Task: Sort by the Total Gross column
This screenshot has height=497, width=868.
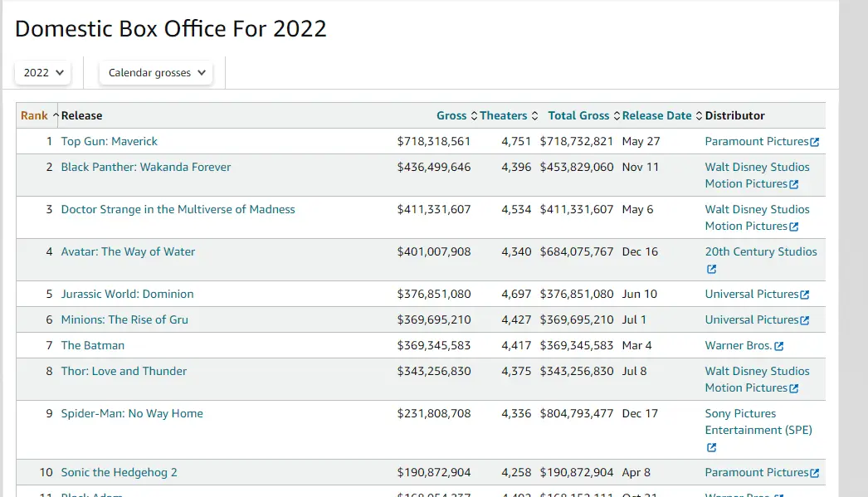Action: coord(578,115)
